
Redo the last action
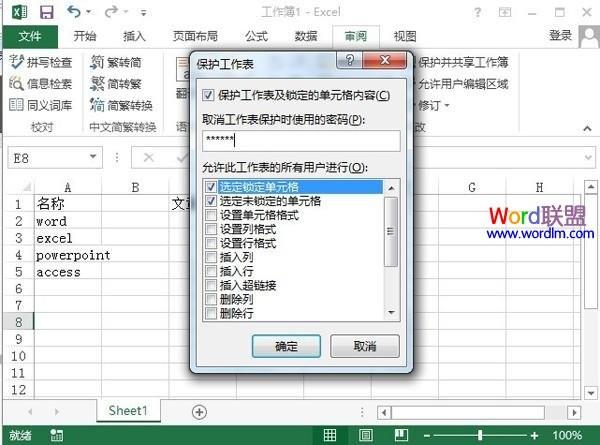tap(111, 12)
